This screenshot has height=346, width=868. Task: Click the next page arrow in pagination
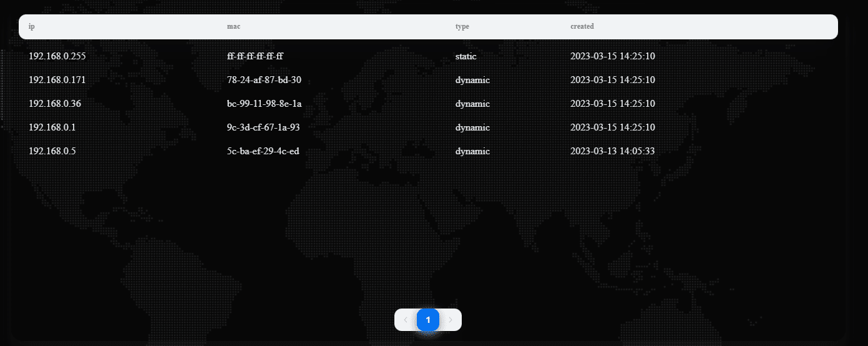tap(451, 320)
